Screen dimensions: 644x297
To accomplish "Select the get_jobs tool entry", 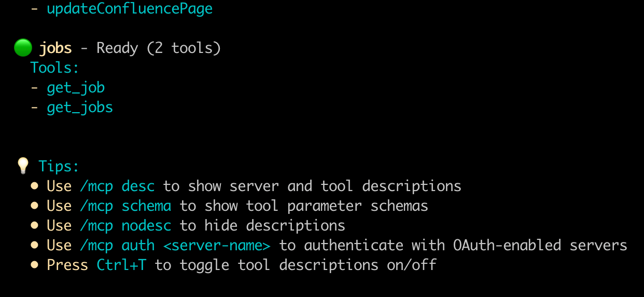I will click(x=80, y=107).
